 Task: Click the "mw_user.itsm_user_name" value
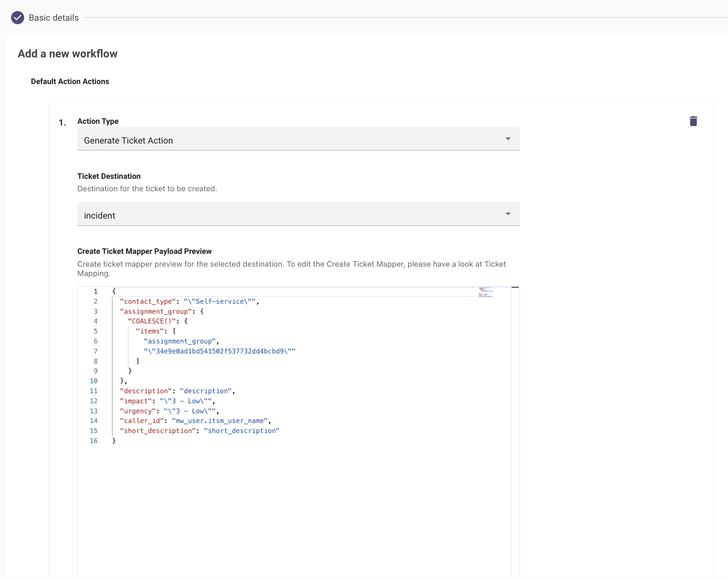[x=220, y=421]
